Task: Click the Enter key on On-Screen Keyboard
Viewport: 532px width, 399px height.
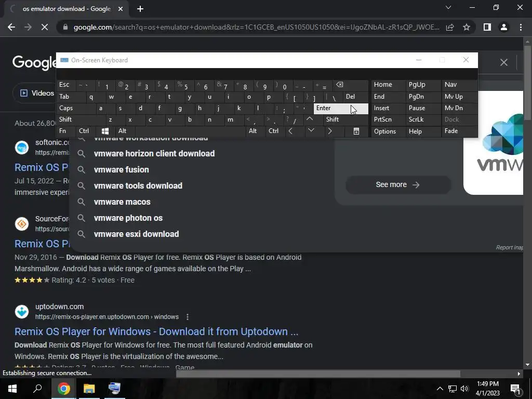Action: click(x=341, y=108)
